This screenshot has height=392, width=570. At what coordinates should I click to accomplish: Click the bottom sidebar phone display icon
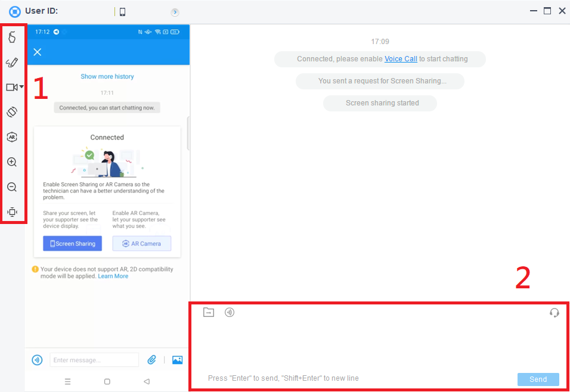click(x=13, y=212)
